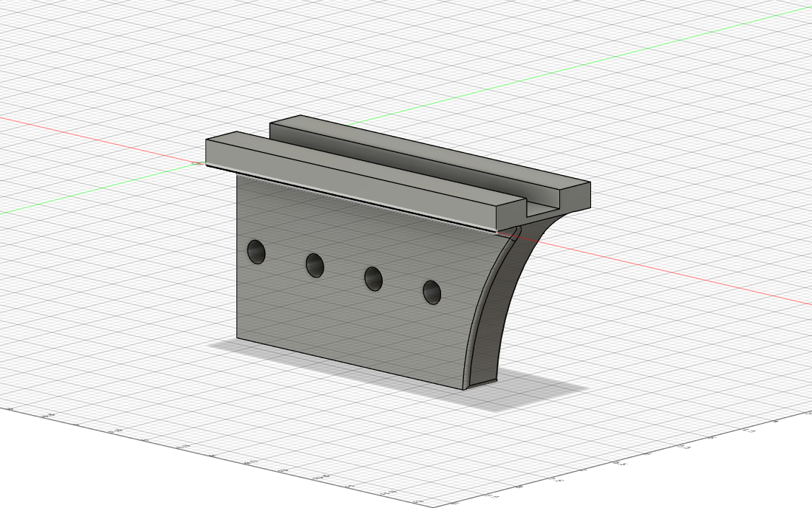The image size is (812, 508).
Task: Click the right end face of the front rail
Action: click(511, 217)
